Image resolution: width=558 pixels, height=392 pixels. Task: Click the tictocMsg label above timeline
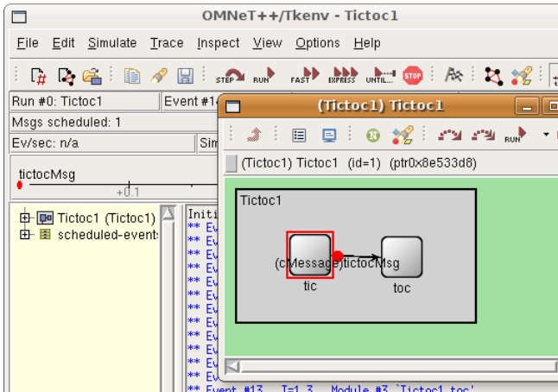pyautogui.click(x=47, y=174)
